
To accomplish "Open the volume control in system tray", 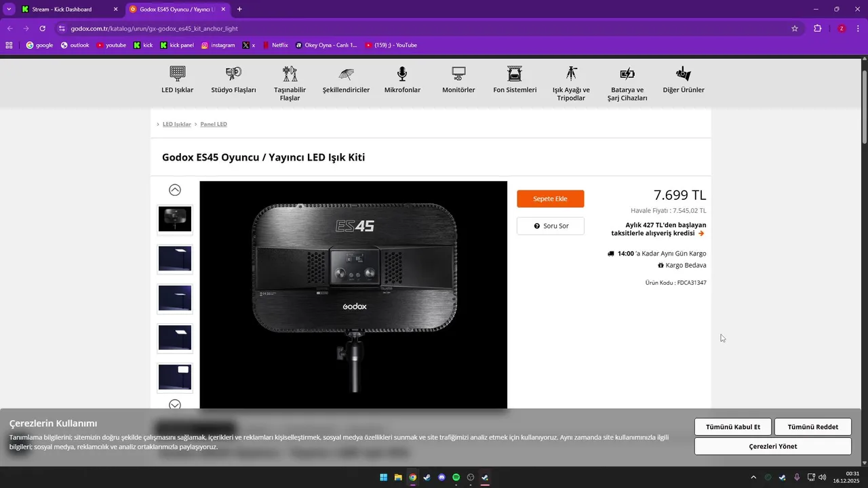I will coord(823,477).
